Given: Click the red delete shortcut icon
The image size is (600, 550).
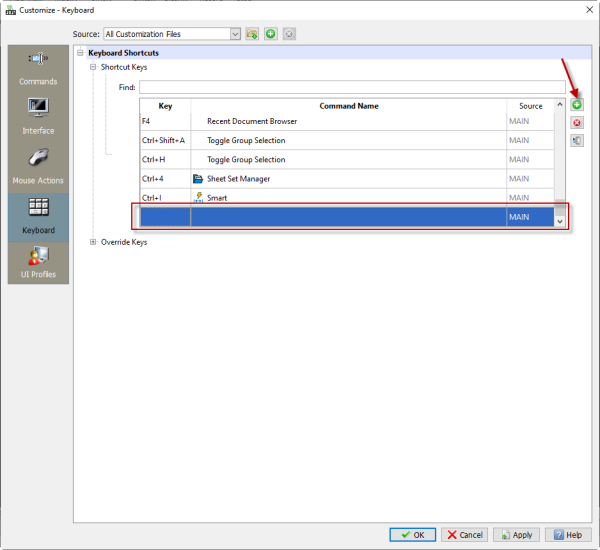Looking at the screenshot, I should [x=577, y=123].
